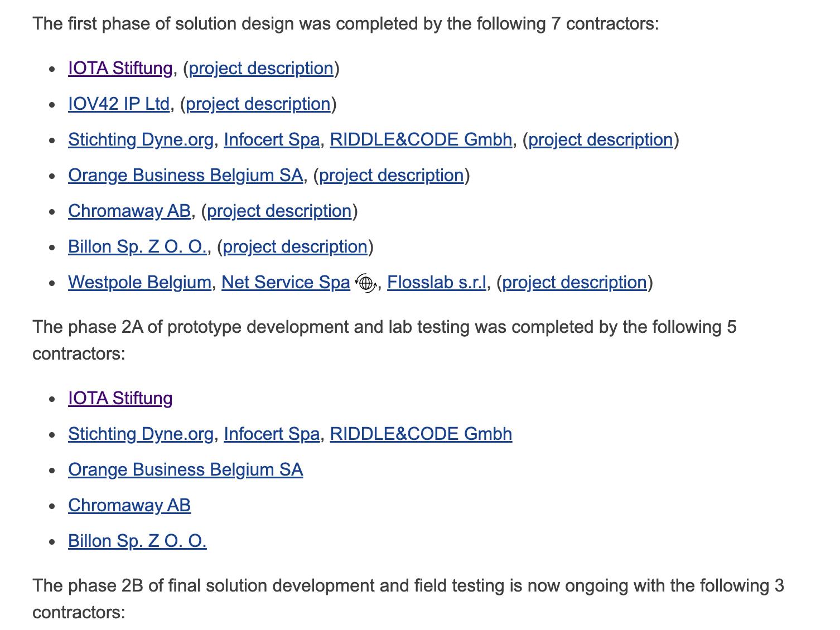This screenshot has width=840, height=630.
Task: Open the Flosslab s.r.l link
Action: pyautogui.click(x=437, y=283)
